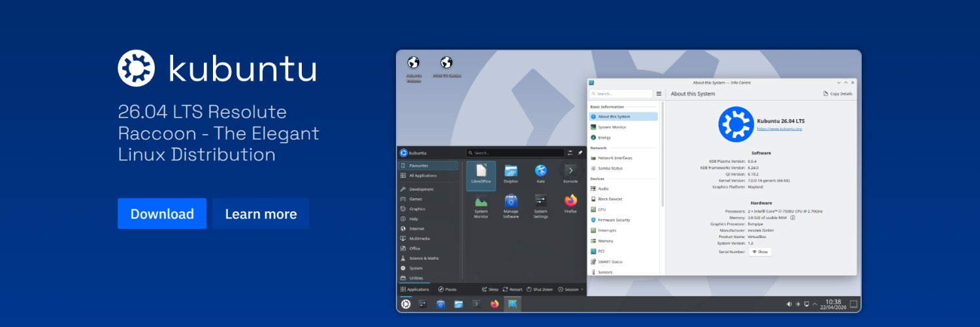Launch LibreOffice from the Favourites grid
Image resolution: width=980 pixels, height=327 pixels.
481,175
